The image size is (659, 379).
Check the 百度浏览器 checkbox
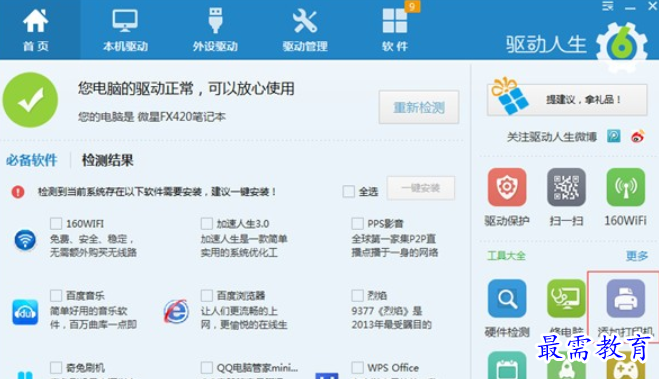point(207,295)
